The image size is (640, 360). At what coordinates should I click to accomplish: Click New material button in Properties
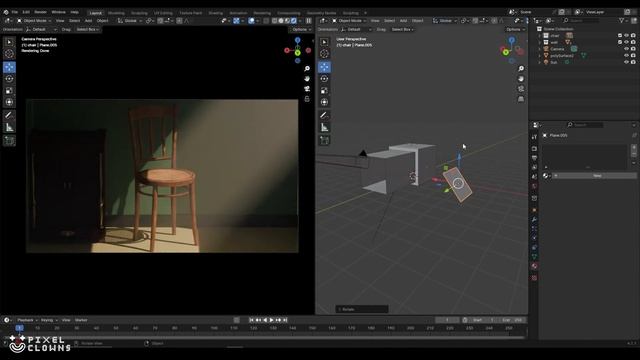point(594,176)
